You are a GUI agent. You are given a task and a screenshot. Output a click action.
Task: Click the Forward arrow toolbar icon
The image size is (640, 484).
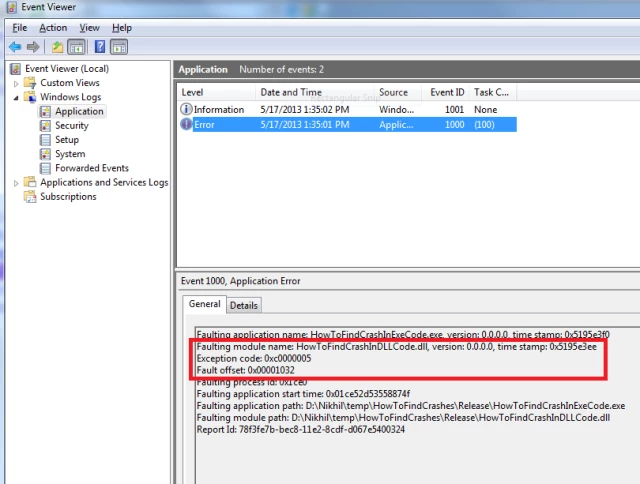(33, 47)
